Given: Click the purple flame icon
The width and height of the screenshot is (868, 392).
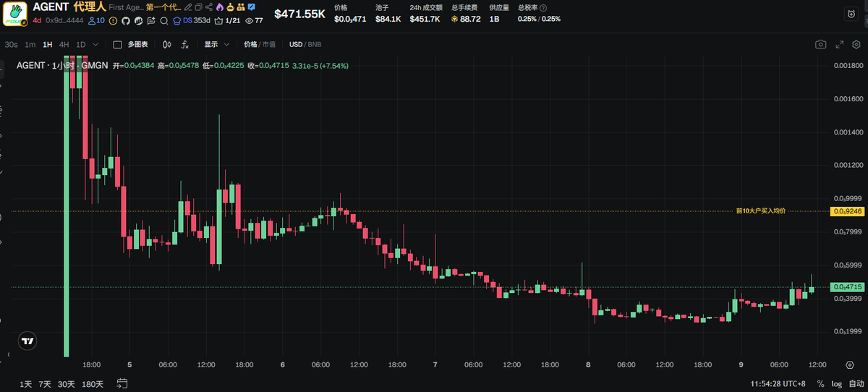Looking at the screenshot, I should 219,7.
